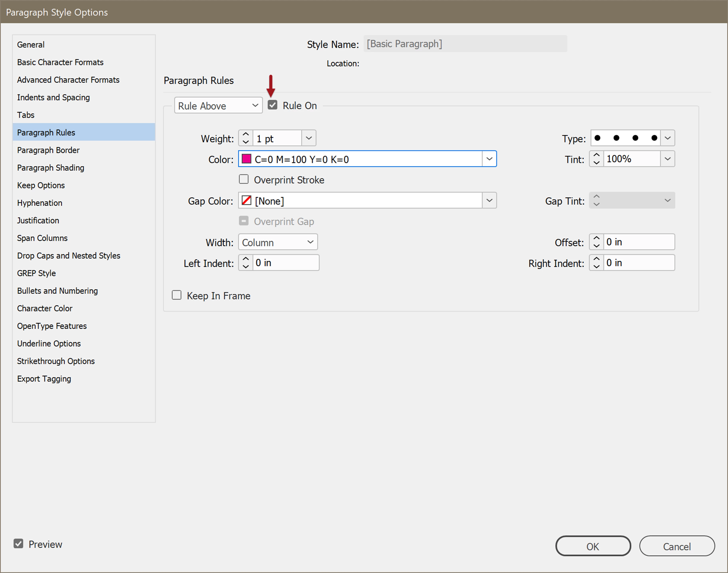Disable the Preview checkbox
This screenshot has height=573, width=728.
[18, 544]
